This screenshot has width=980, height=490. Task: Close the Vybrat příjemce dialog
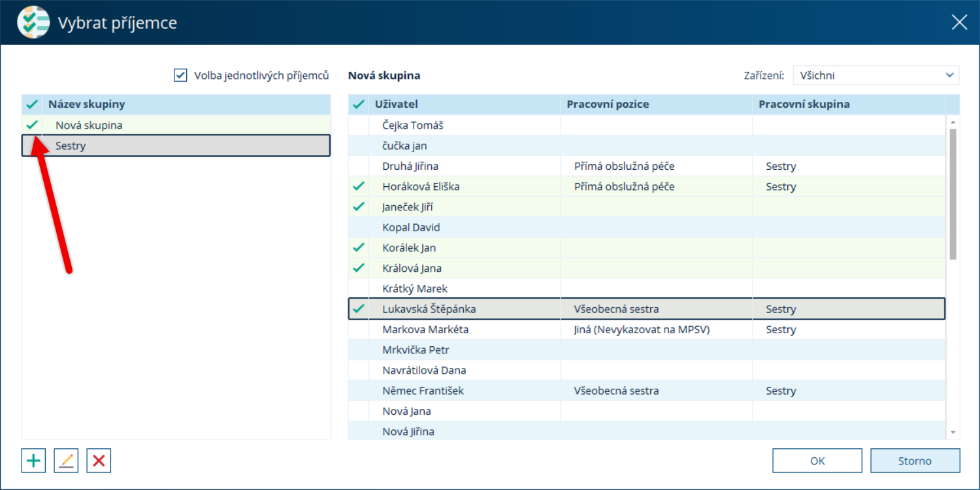(959, 23)
